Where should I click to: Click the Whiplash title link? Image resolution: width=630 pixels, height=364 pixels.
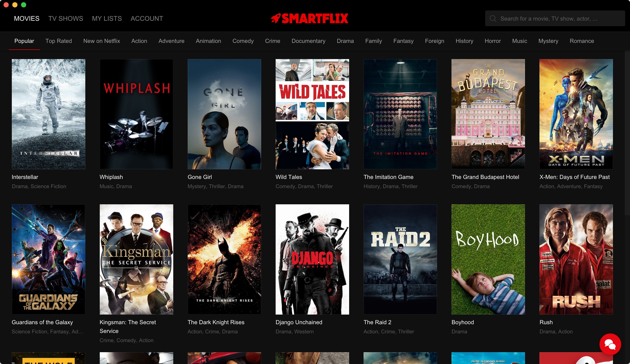111,177
